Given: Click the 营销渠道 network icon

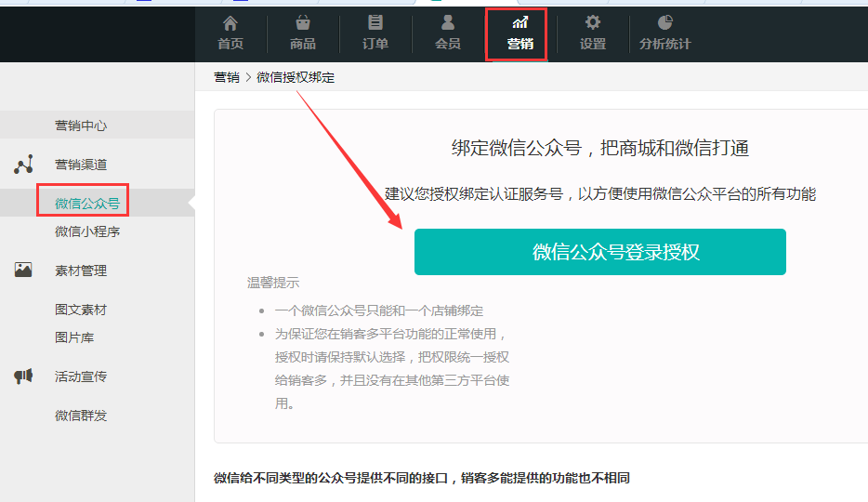Looking at the screenshot, I should [24, 165].
